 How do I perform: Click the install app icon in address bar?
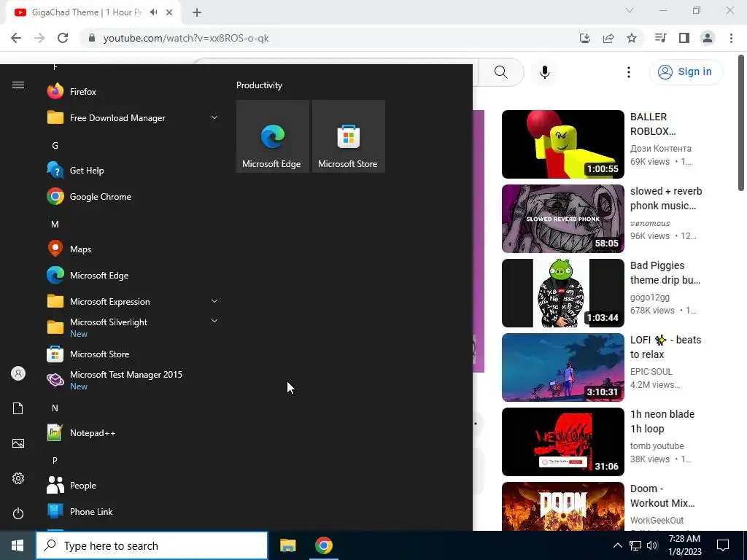pos(584,38)
